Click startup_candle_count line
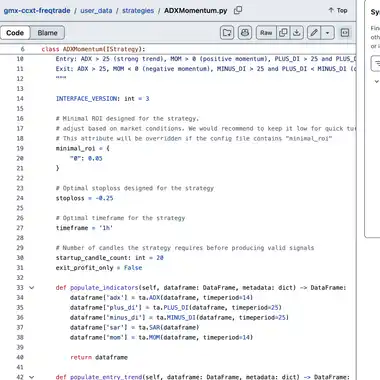 click(x=110, y=258)
